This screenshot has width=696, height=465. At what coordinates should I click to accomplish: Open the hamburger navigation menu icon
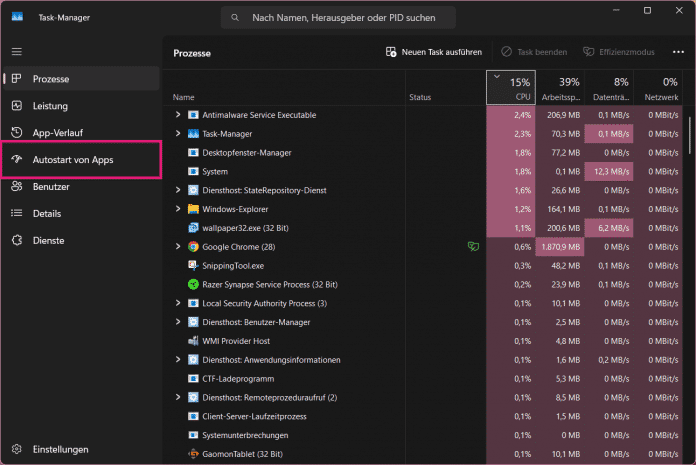16,51
